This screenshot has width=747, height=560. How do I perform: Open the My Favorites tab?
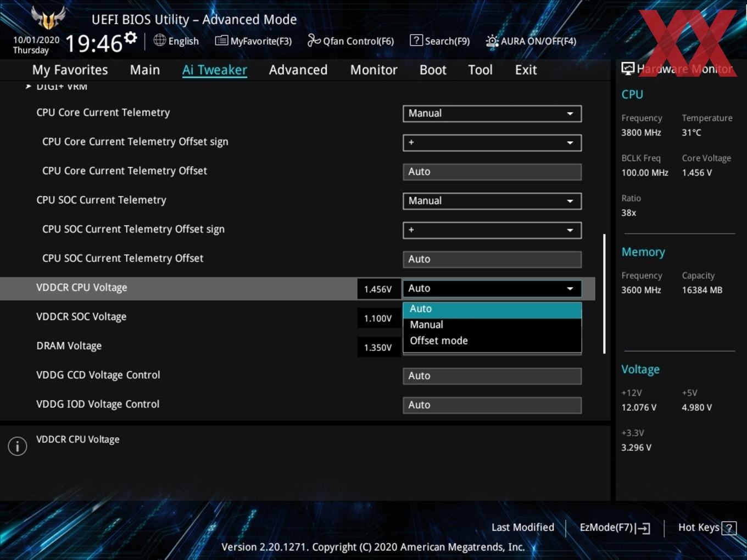pos(70,70)
